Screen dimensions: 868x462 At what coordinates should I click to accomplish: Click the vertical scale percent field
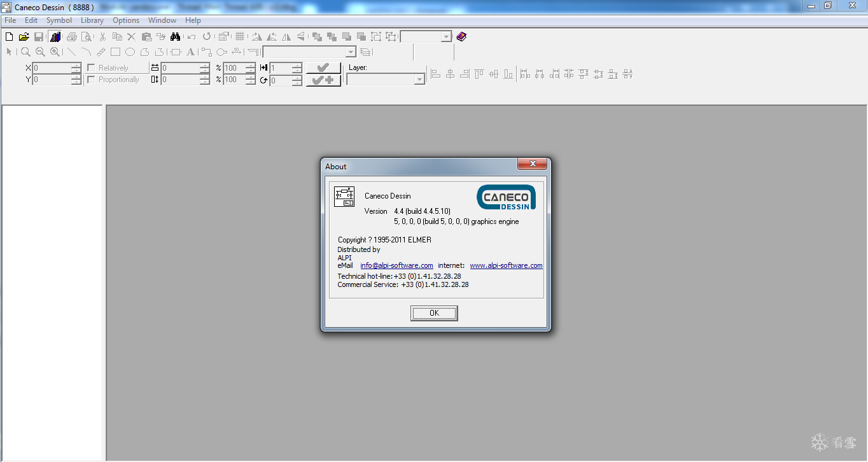234,80
